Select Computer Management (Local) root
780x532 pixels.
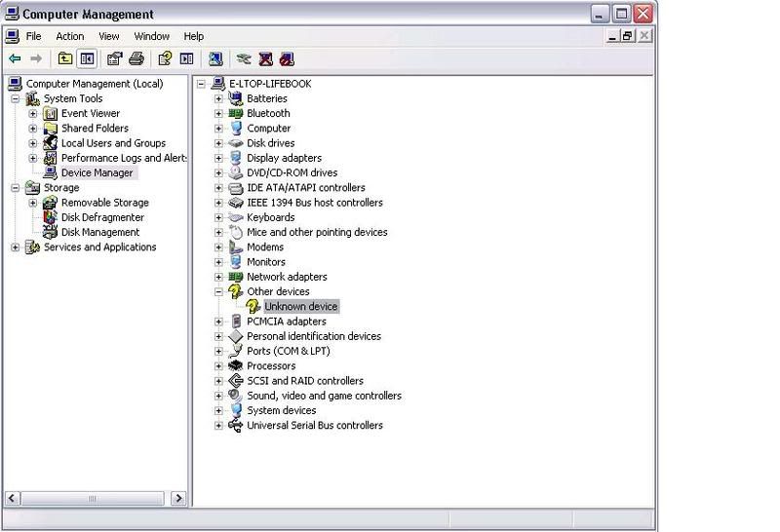(x=95, y=84)
